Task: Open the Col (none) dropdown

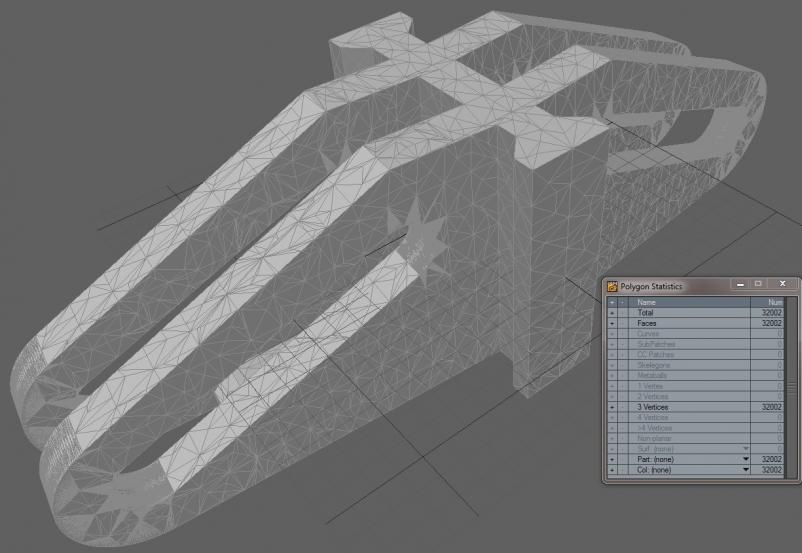Action: (745, 469)
